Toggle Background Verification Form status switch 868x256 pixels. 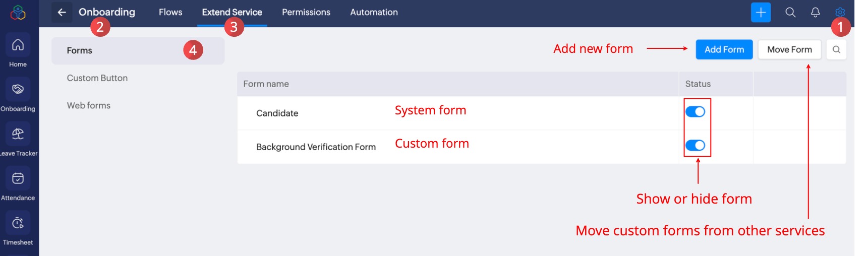click(x=696, y=146)
